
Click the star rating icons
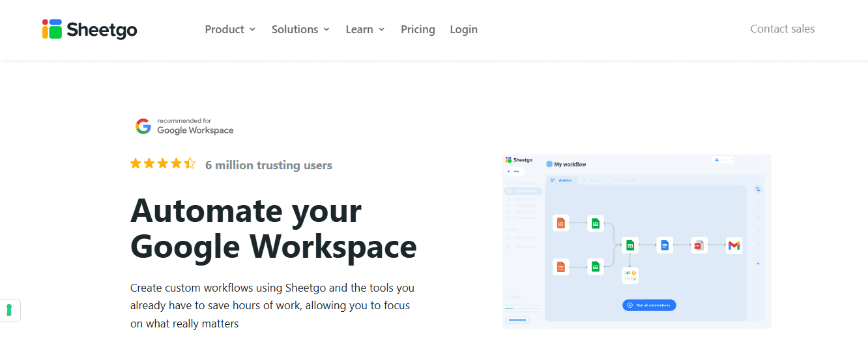tap(162, 164)
